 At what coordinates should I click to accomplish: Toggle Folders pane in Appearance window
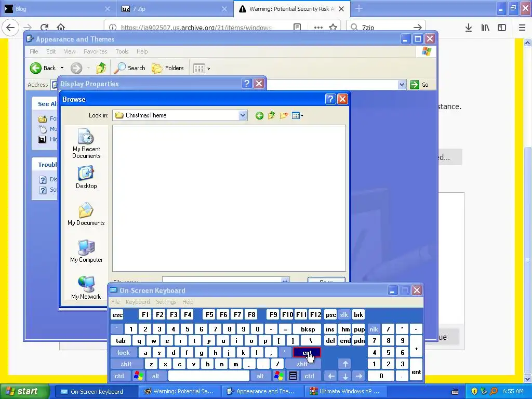pos(168,68)
